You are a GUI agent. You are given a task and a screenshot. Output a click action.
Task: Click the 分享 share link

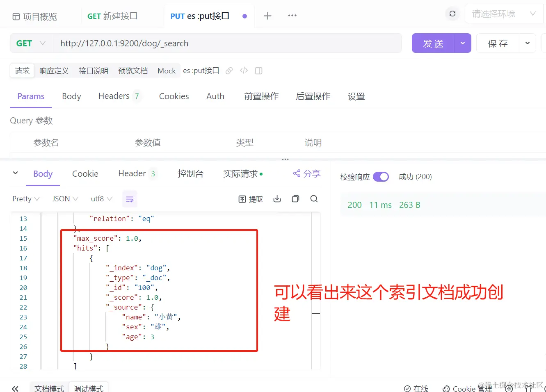coord(306,173)
